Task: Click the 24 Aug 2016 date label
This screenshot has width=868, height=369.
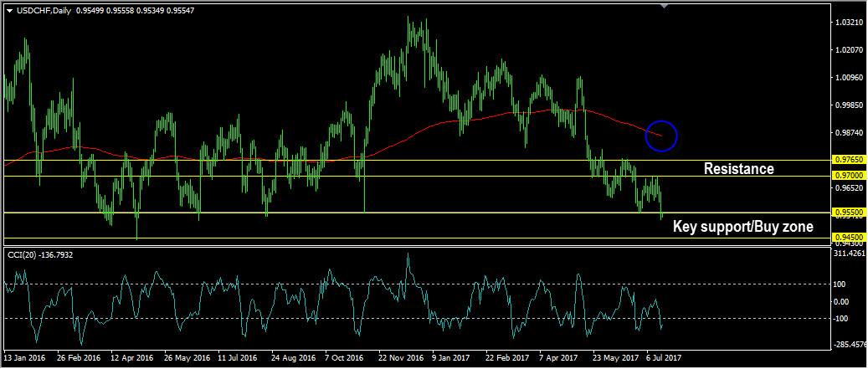Action: tap(294, 357)
